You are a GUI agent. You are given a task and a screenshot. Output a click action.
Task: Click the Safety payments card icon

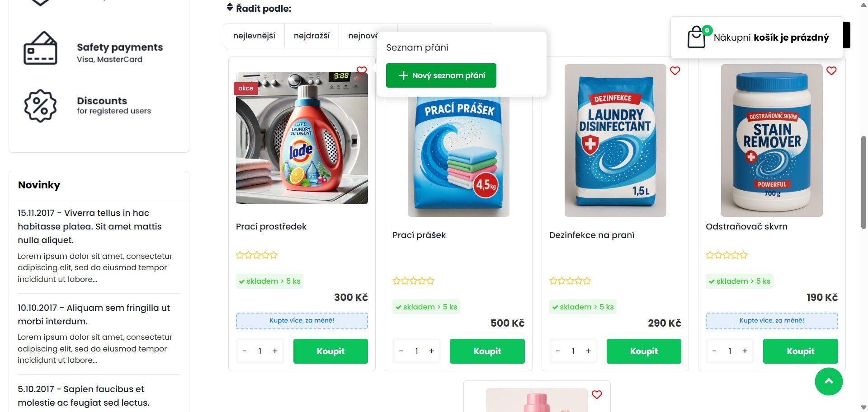(x=40, y=48)
